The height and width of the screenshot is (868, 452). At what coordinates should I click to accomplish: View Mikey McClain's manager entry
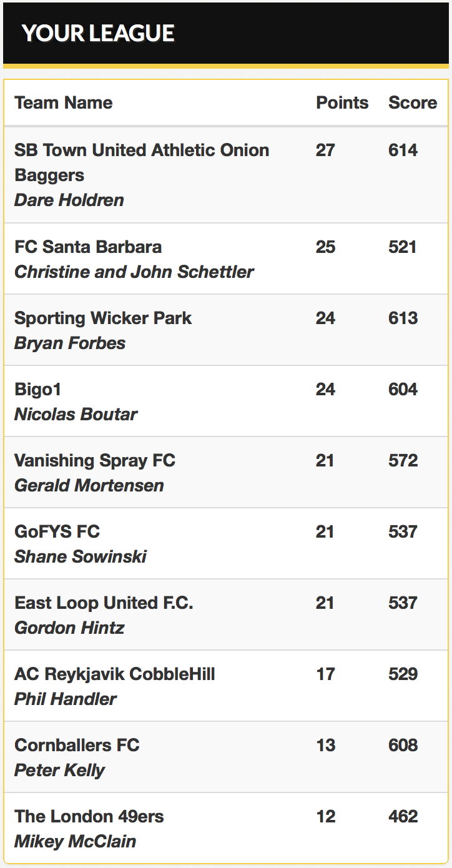click(x=75, y=842)
